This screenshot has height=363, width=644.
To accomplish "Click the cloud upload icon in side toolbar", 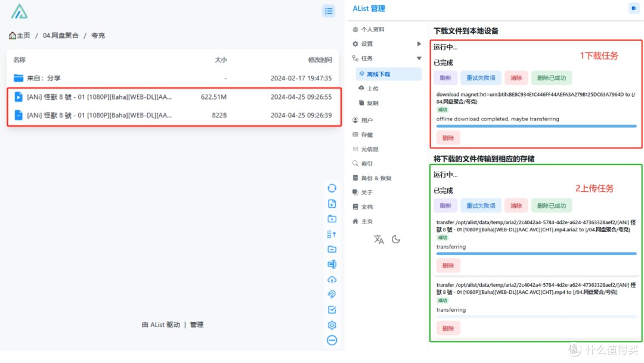I will (332, 280).
